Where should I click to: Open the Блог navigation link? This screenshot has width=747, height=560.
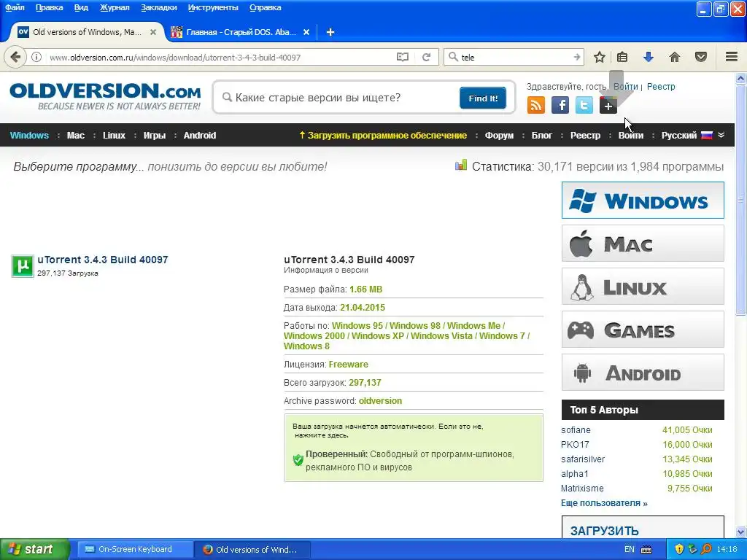(542, 135)
